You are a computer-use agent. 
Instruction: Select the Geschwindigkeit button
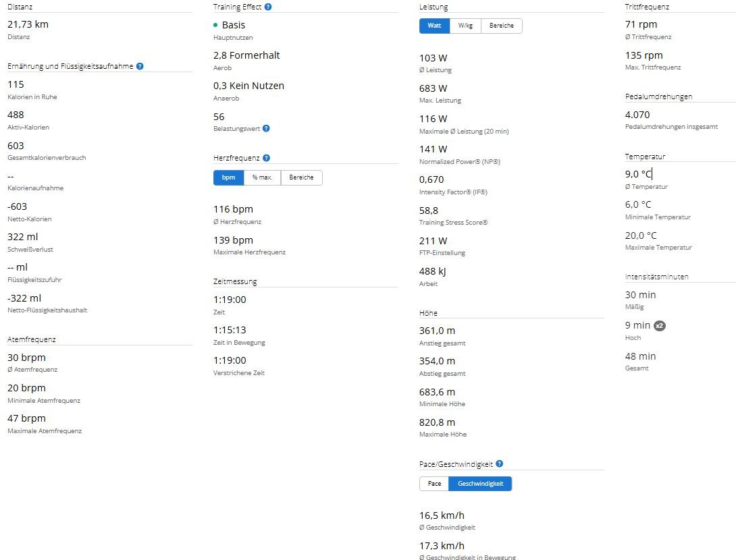(480, 484)
